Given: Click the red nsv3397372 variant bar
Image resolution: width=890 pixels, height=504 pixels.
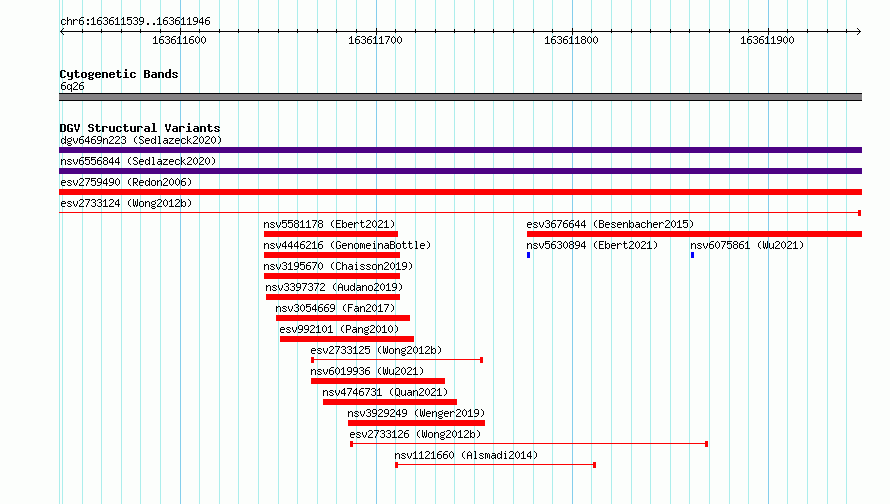Looking at the screenshot, I should (x=333, y=297).
